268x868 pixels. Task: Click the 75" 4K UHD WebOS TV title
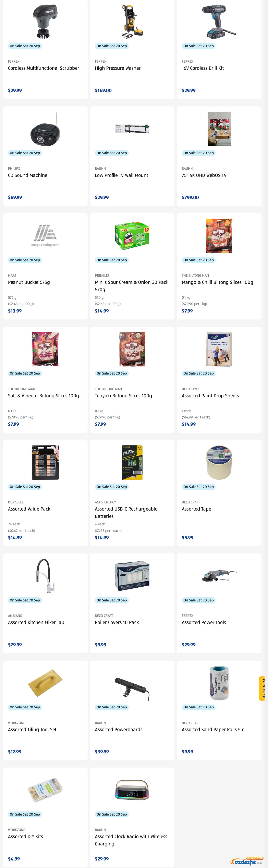(x=204, y=175)
